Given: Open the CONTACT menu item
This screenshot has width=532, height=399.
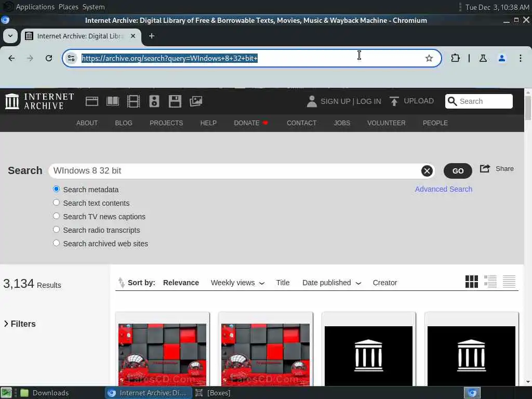Looking at the screenshot, I should 302,123.
